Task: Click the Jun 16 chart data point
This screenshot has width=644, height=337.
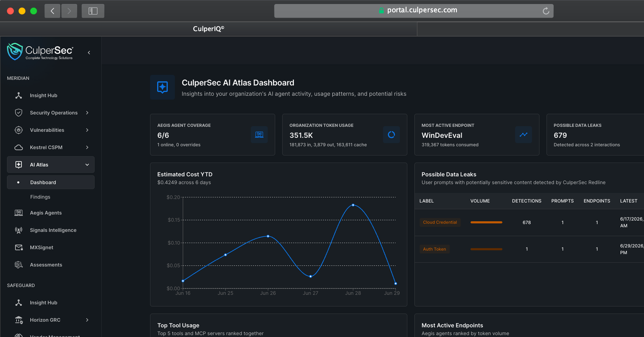Action: pyautogui.click(x=183, y=281)
